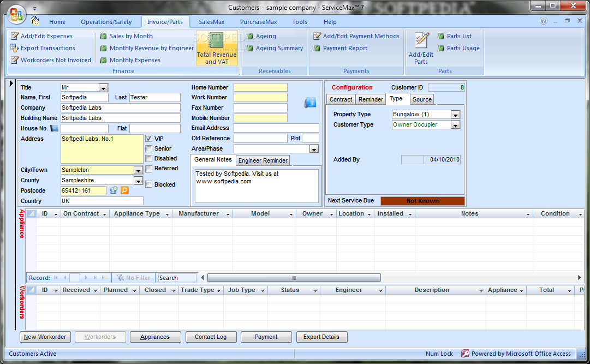Open the Payment Report
This screenshot has height=364, width=590.
coord(341,48)
